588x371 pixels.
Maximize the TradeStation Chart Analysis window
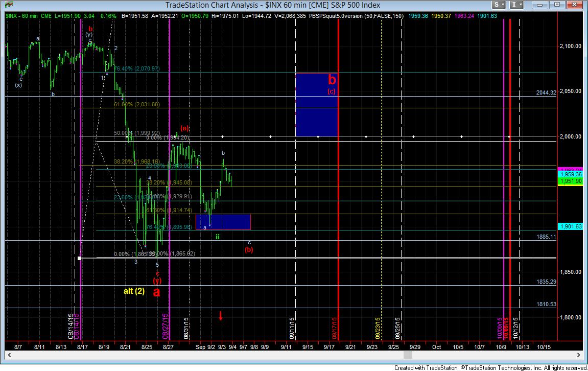pos(557,5)
